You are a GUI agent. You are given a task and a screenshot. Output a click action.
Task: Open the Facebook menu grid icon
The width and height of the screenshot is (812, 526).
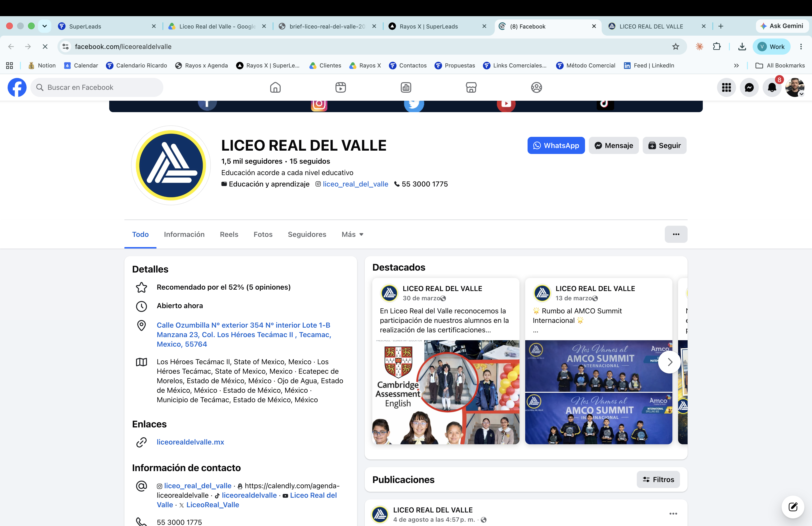tap(726, 87)
